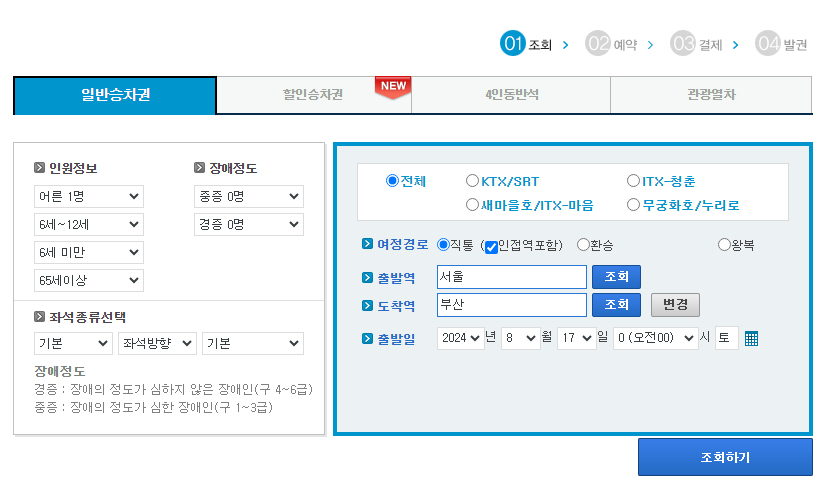829x500 pixels.
Task: Open the 어른 1명 passenger dropdown
Action: [89, 196]
